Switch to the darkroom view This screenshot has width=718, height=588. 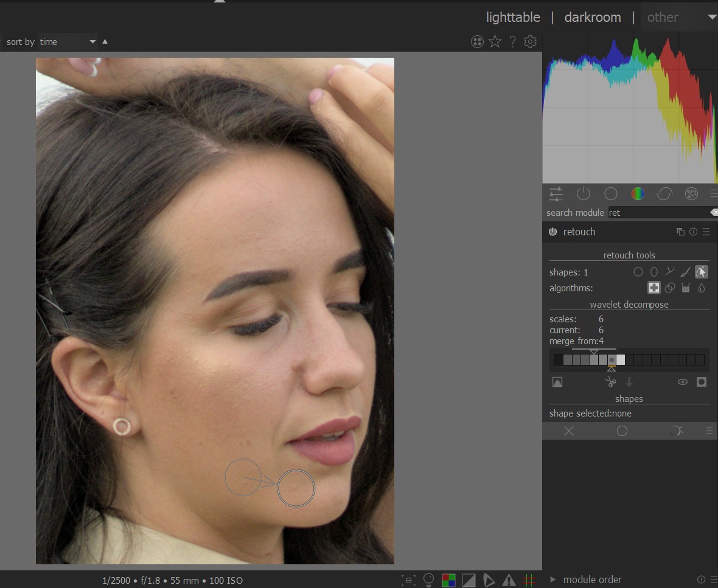(593, 18)
